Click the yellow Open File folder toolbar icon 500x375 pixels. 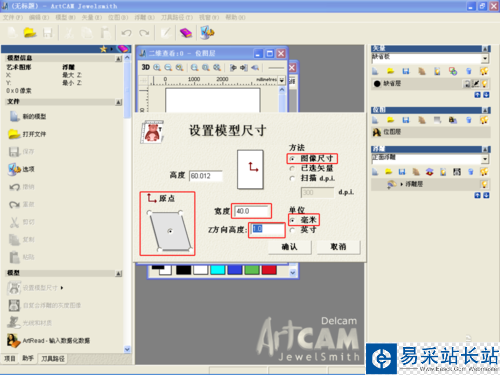[x=30, y=33]
